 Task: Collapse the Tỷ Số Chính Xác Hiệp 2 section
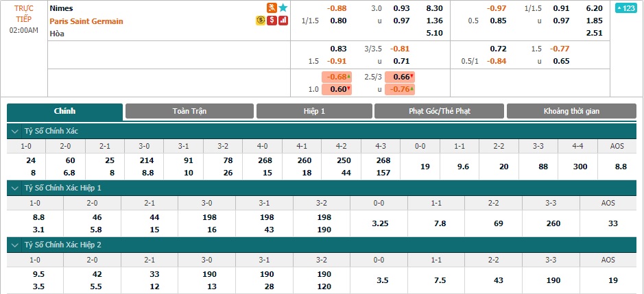pyautogui.click(x=15, y=245)
